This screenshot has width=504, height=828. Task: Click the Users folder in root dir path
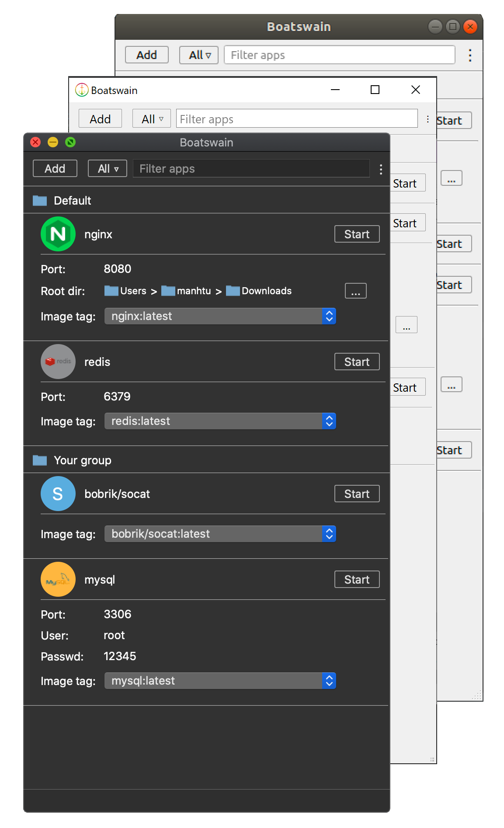click(x=125, y=291)
